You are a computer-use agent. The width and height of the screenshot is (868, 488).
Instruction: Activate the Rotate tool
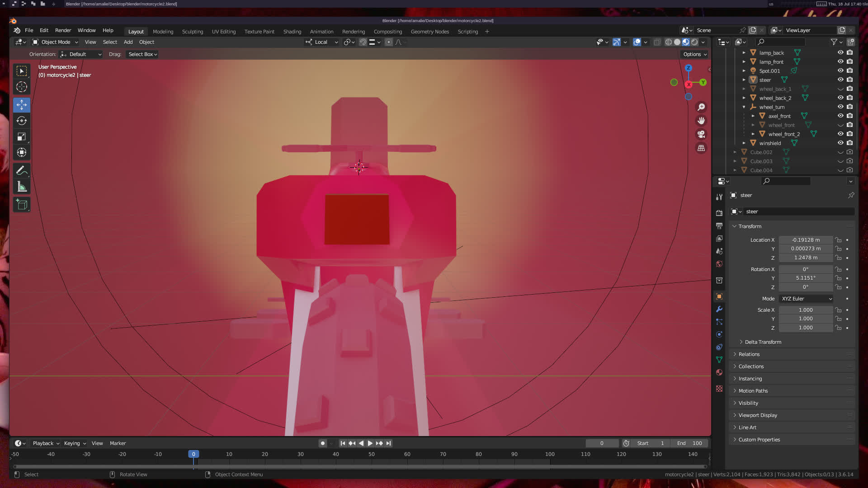coord(21,121)
